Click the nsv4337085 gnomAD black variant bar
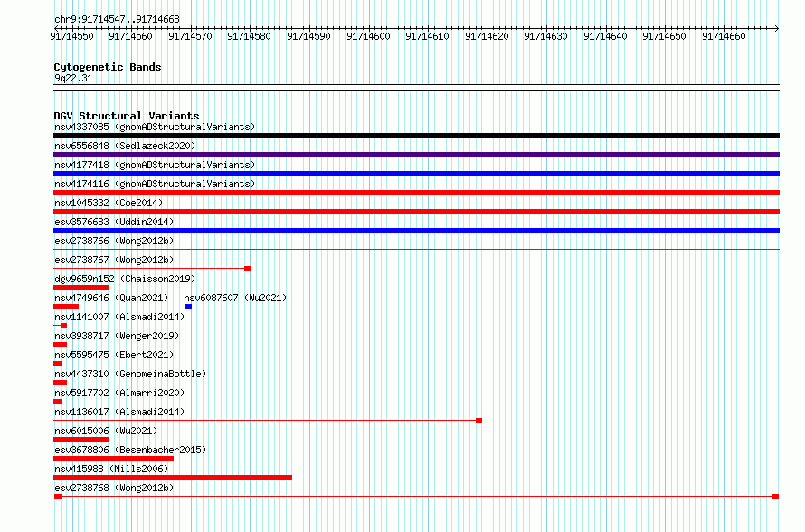The height and width of the screenshot is (532, 805). (416, 136)
